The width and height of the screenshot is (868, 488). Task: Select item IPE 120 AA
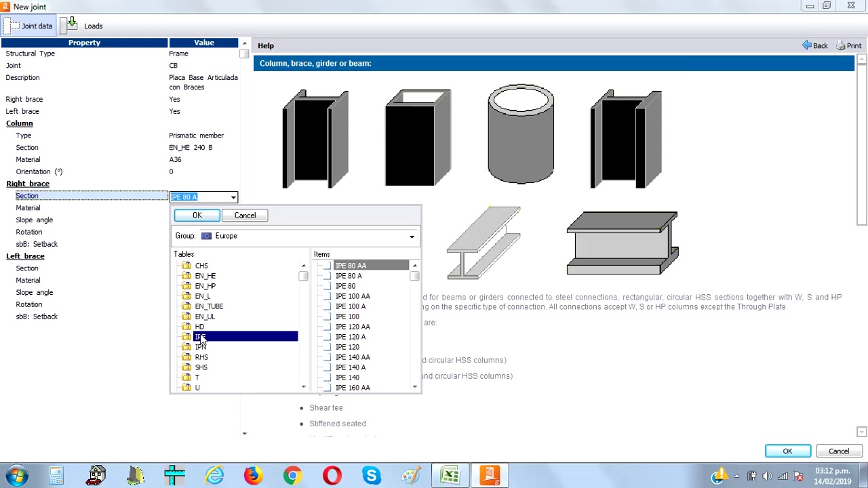(x=353, y=327)
